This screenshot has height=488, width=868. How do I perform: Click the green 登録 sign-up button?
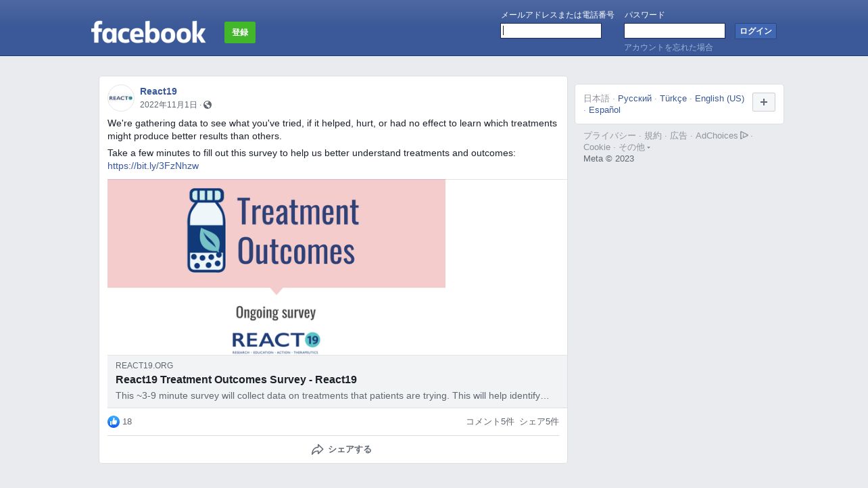pyautogui.click(x=240, y=32)
